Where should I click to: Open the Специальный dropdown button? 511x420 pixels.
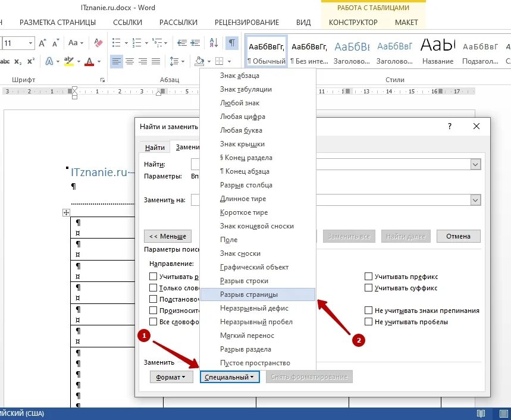pyautogui.click(x=230, y=377)
